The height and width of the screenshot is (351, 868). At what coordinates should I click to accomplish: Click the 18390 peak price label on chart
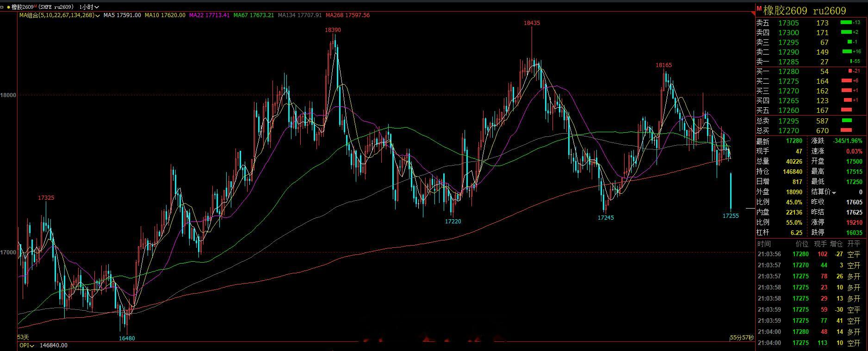pos(333,30)
